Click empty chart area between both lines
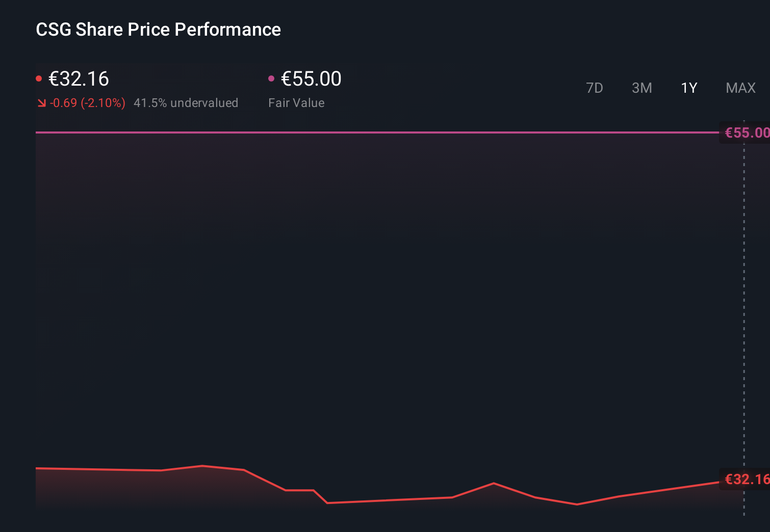Image resolution: width=770 pixels, height=532 pixels. pyautogui.click(x=357, y=306)
